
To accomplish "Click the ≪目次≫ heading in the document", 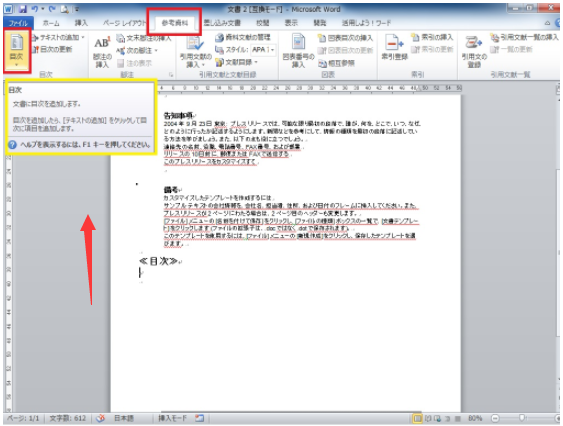I will [159, 261].
